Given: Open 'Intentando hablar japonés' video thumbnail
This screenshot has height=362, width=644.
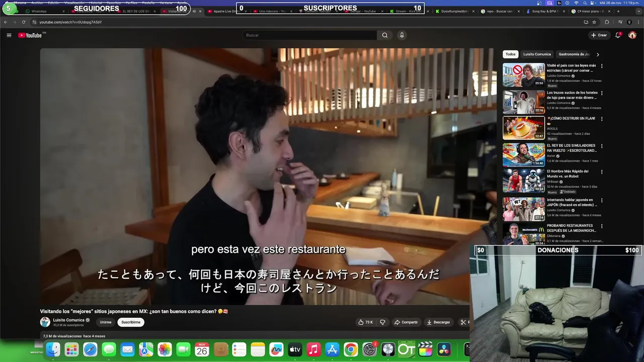Looking at the screenshot, I should (524, 209).
